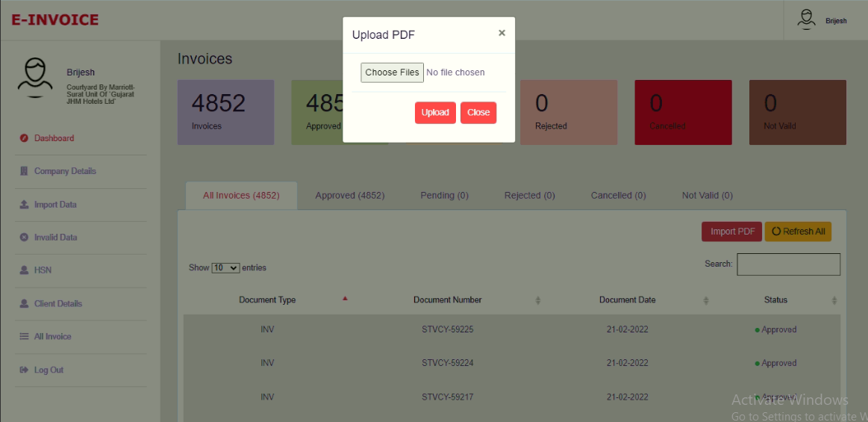868x422 pixels.
Task: Click the red Upload button
Action: click(x=435, y=113)
